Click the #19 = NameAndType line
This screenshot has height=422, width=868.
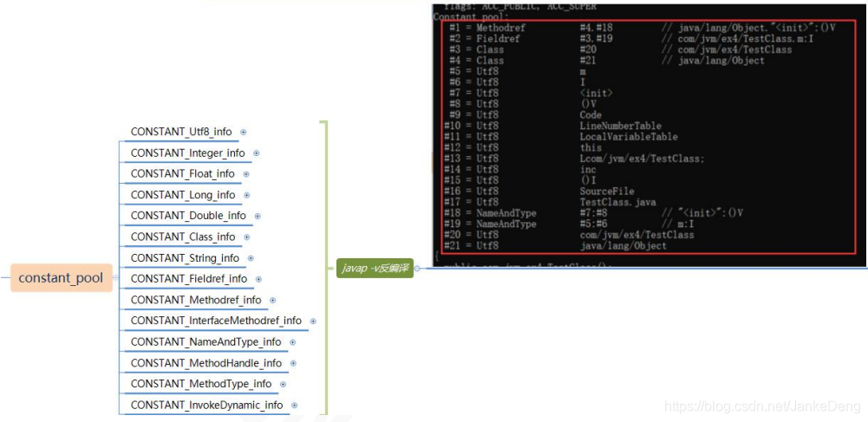(569, 224)
